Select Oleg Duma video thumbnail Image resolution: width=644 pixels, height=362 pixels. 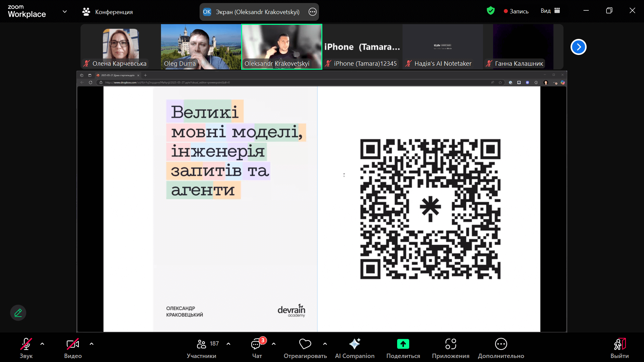coord(201,47)
